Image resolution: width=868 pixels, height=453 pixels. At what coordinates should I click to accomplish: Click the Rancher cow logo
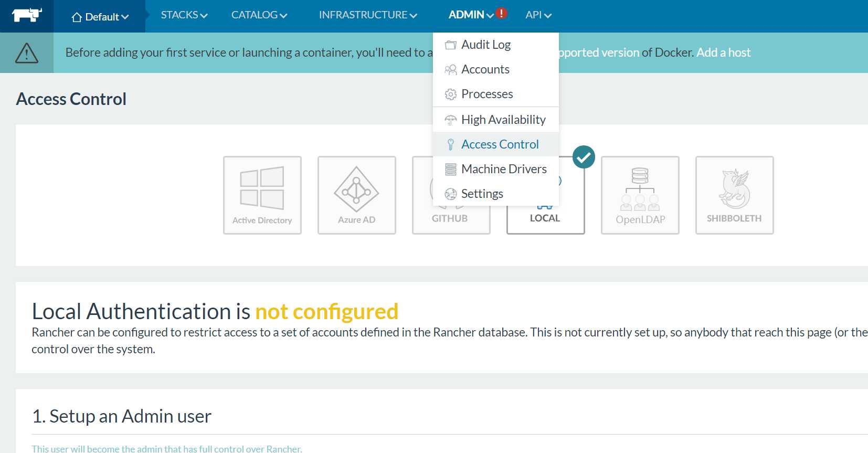pyautogui.click(x=27, y=15)
